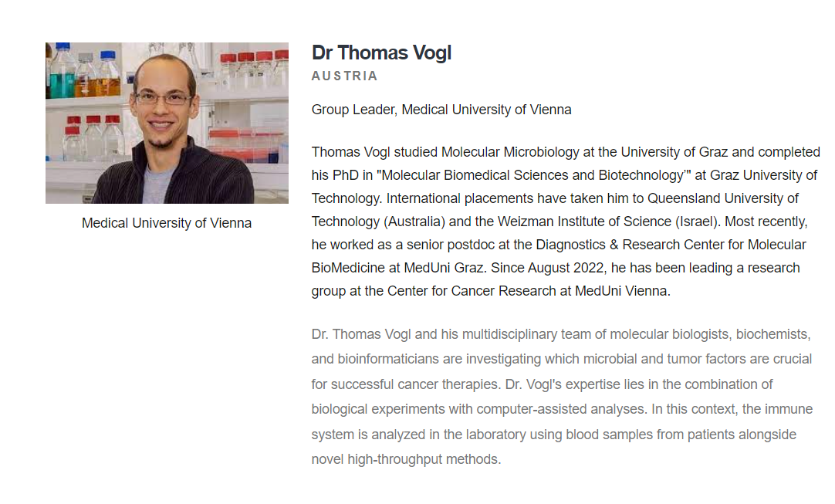Viewport: 835px width, 504px height.
Task: Click the photo of Dr Thomas Vogl
Action: [167, 123]
